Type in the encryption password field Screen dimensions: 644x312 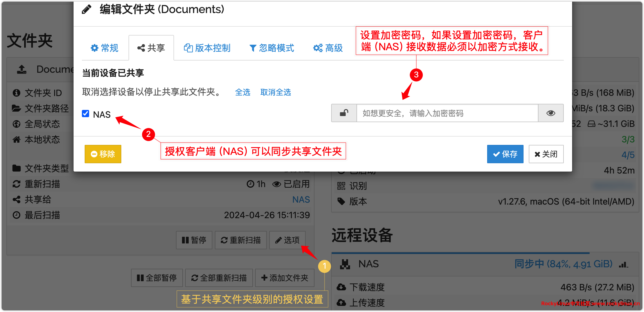447,113
